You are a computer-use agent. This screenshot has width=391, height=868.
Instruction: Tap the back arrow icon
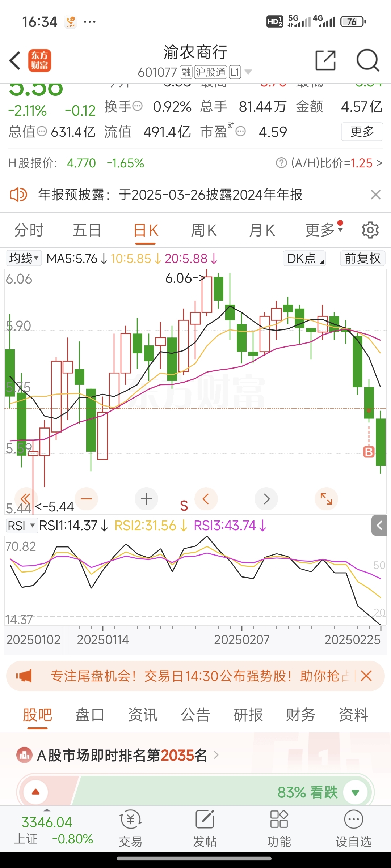15,60
